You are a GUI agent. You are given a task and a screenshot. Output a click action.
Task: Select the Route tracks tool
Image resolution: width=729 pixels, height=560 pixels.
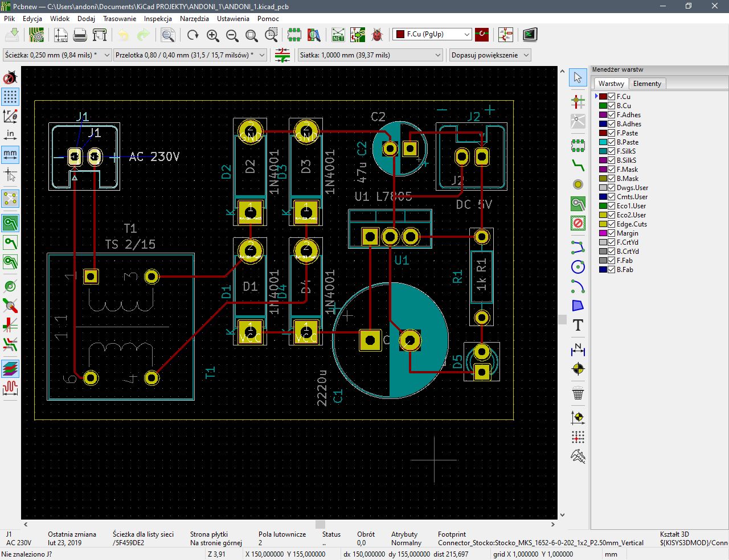(x=578, y=165)
